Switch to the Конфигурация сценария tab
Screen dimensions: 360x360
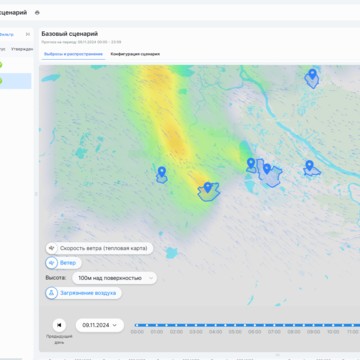coord(135,54)
